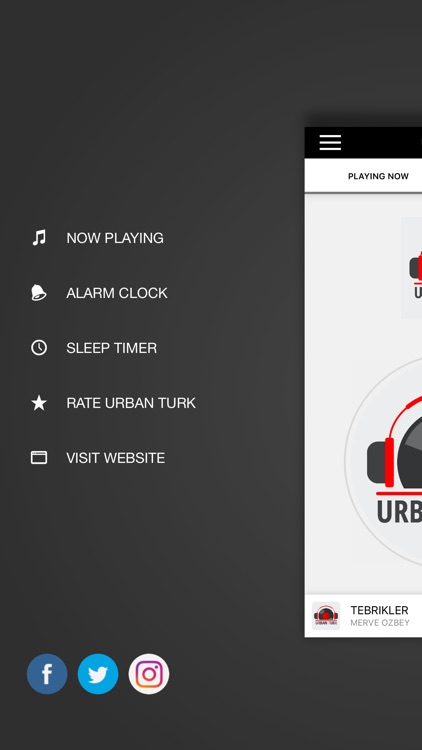Select RATE URBAN TURK option

pos(131,403)
